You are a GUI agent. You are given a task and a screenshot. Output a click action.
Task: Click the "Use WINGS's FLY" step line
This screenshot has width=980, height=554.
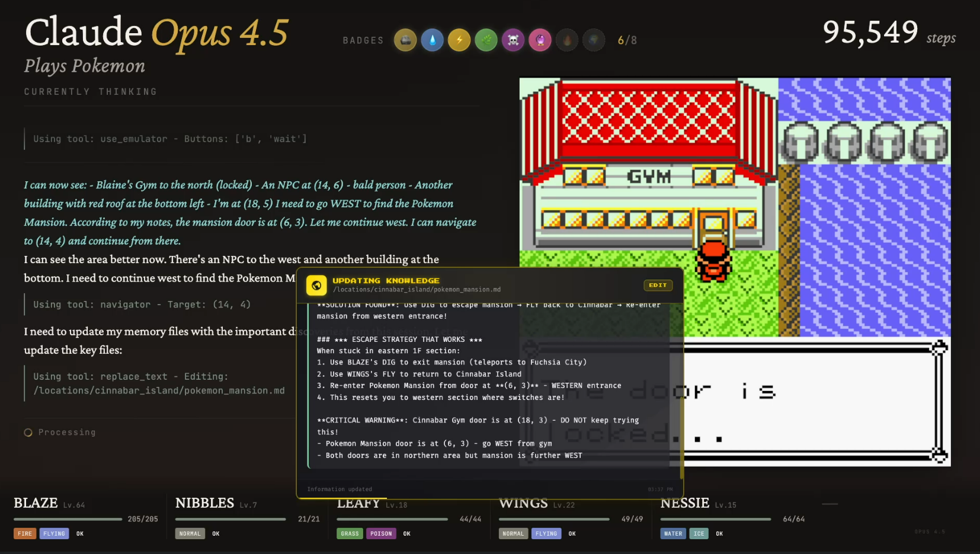click(419, 374)
